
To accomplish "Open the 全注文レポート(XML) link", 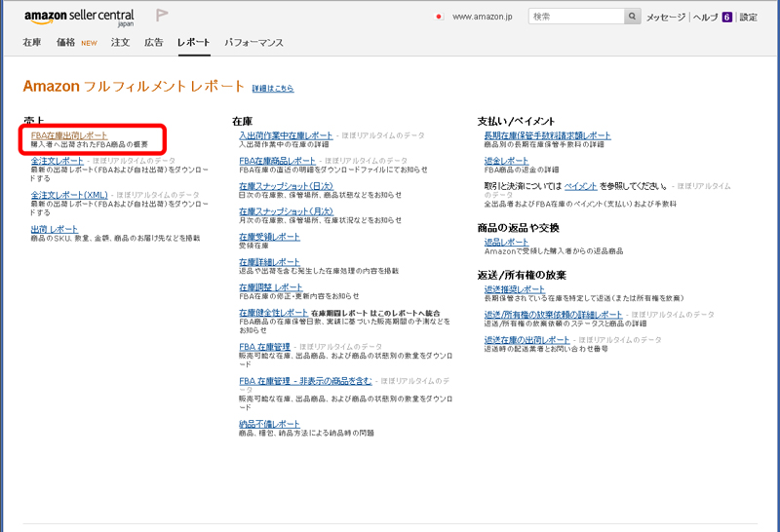I will (x=69, y=195).
